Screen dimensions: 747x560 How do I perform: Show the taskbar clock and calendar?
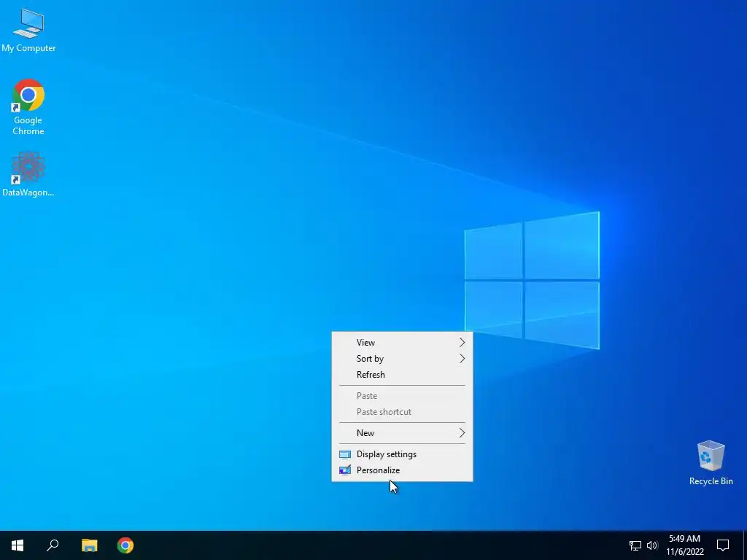(x=684, y=545)
